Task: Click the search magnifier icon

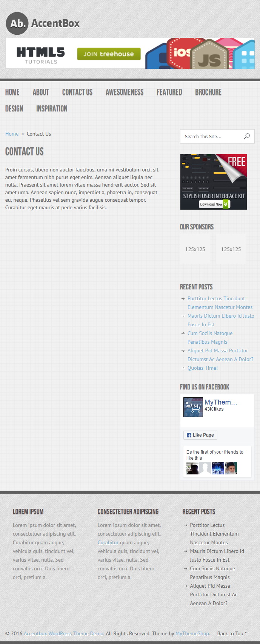Action: pos(247,136)
